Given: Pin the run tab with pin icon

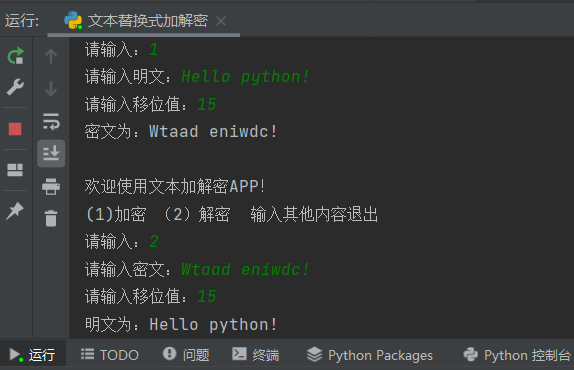Looking at the screenshot, I should click(x=15, y=211).
